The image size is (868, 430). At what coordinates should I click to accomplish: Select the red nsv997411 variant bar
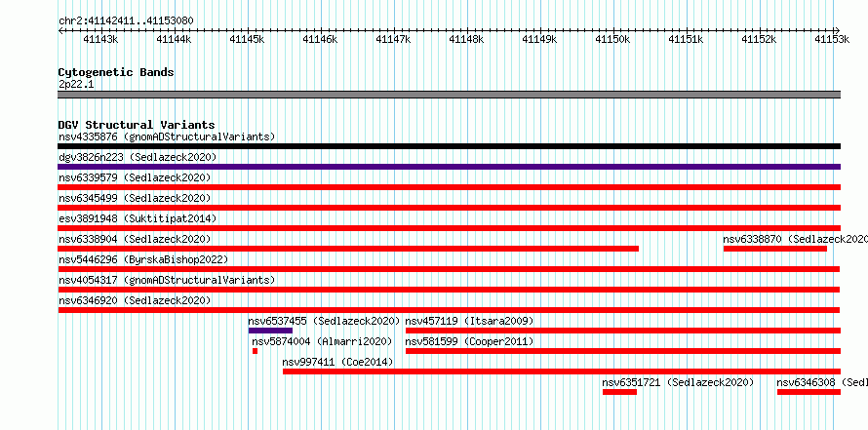click(x=562, y=371)
